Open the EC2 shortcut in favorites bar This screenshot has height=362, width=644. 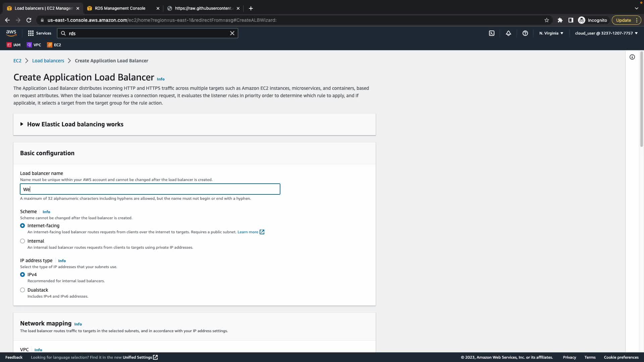(x=54, y=45)
